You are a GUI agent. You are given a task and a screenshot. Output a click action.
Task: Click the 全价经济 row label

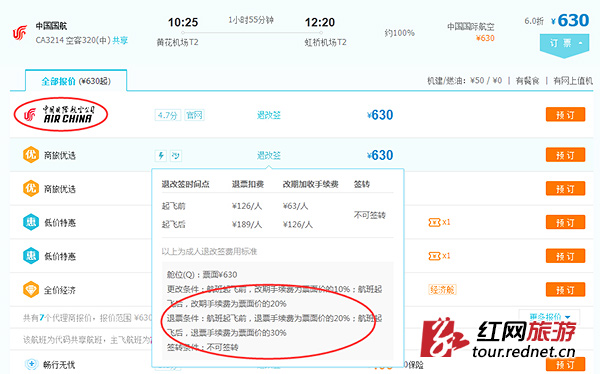(60, 290)
